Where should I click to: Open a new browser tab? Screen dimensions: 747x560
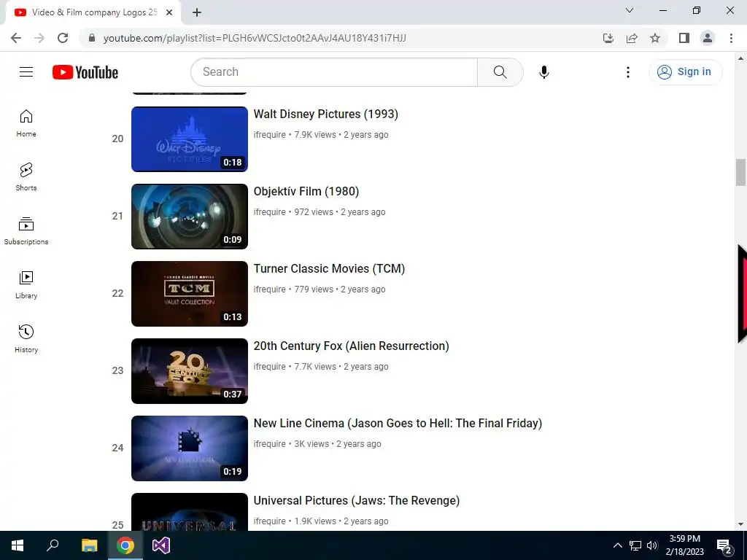(197, 12)
